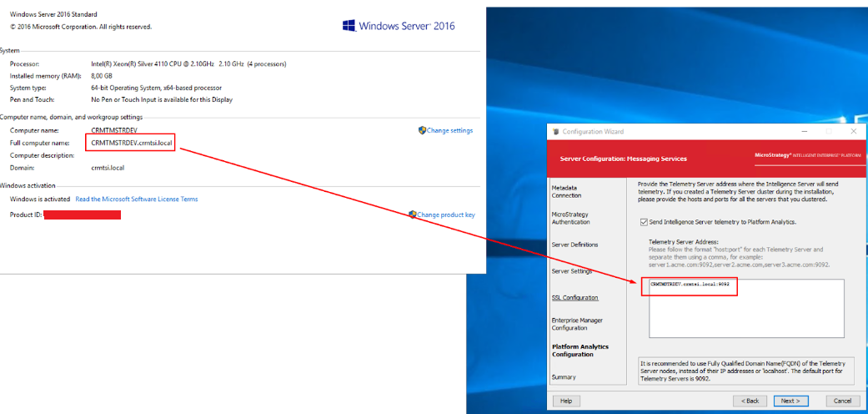This screenshot has height=414, width=868.
Task: Select Enterprise Manager Configuration step
Action: point(577,324)
